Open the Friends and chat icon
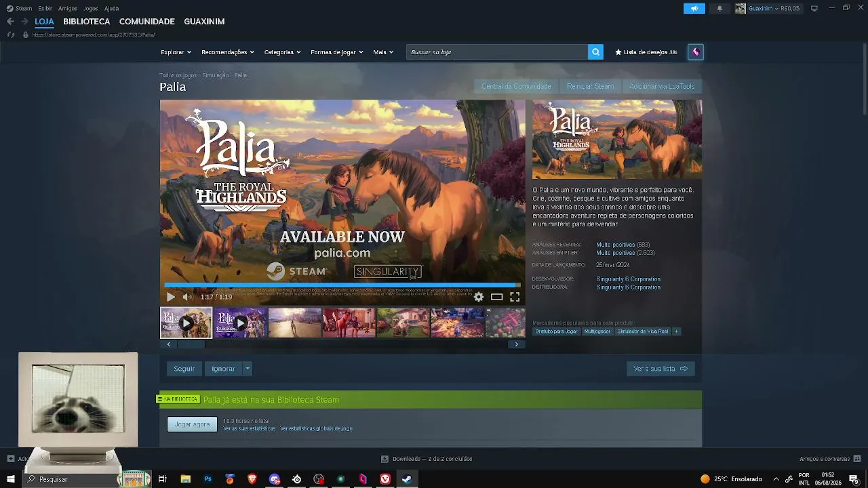The height and width of the screenshot is (488, 868). 857,459
